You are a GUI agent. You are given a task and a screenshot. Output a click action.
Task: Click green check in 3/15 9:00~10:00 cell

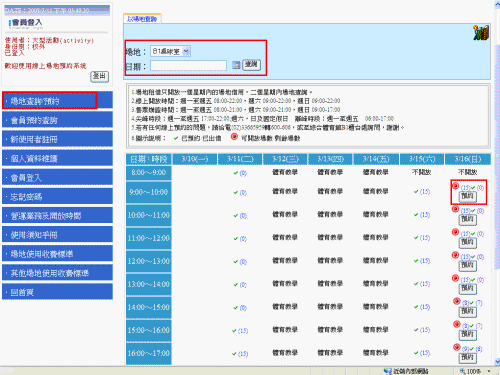[x=416, y=192]
